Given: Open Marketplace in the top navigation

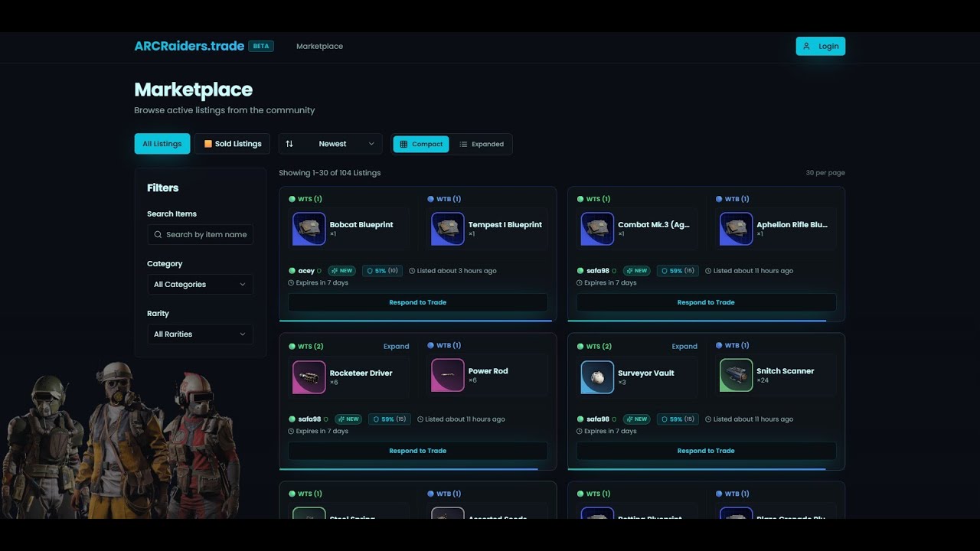Looking at the screenshot, I should point(319,47).
